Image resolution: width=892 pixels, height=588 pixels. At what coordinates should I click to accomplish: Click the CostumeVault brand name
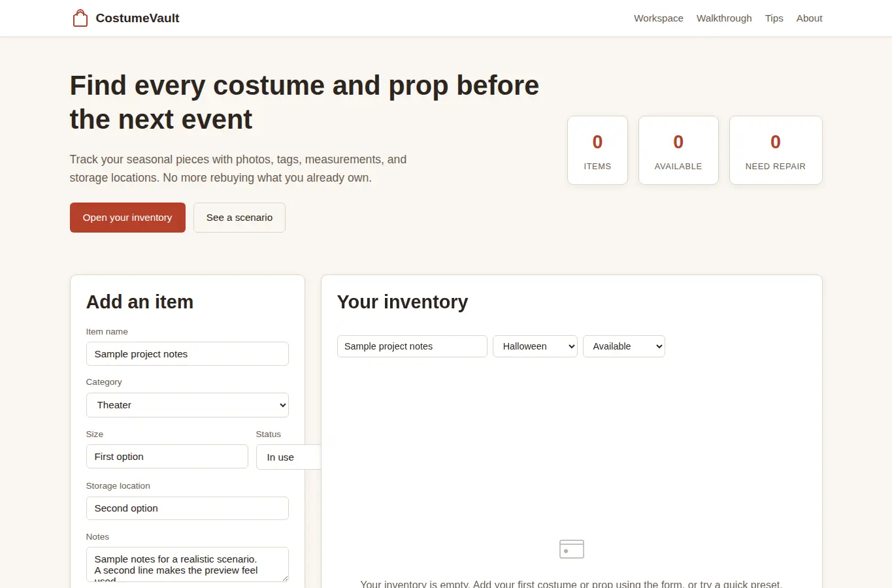click(137, 18)
